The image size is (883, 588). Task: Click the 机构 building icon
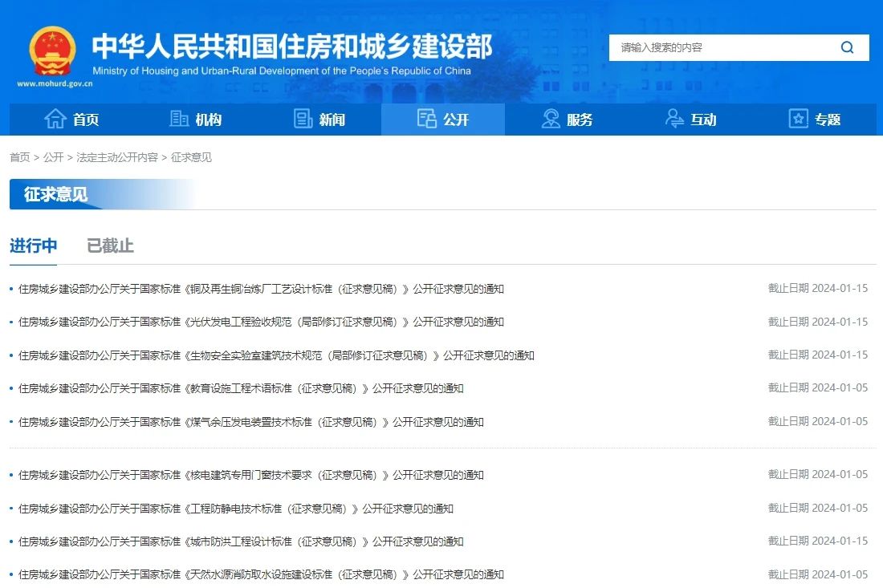[179, 119]
